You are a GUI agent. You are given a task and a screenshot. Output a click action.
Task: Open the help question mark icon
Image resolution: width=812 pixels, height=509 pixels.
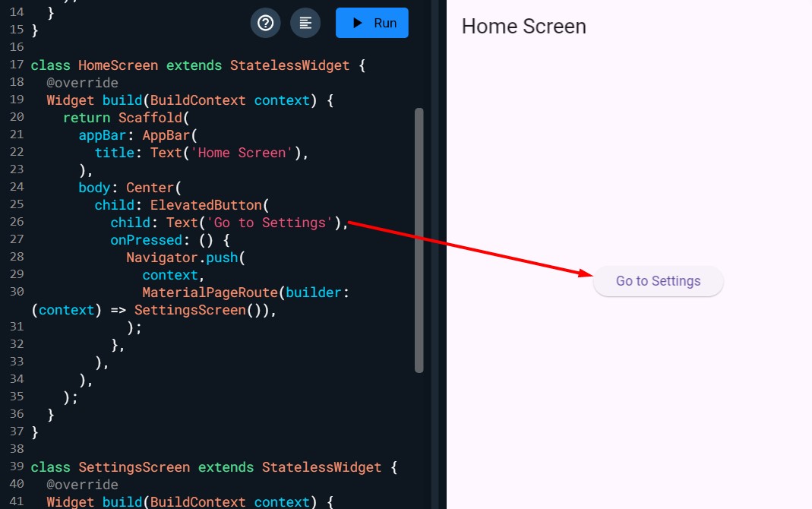click(266, 23)
